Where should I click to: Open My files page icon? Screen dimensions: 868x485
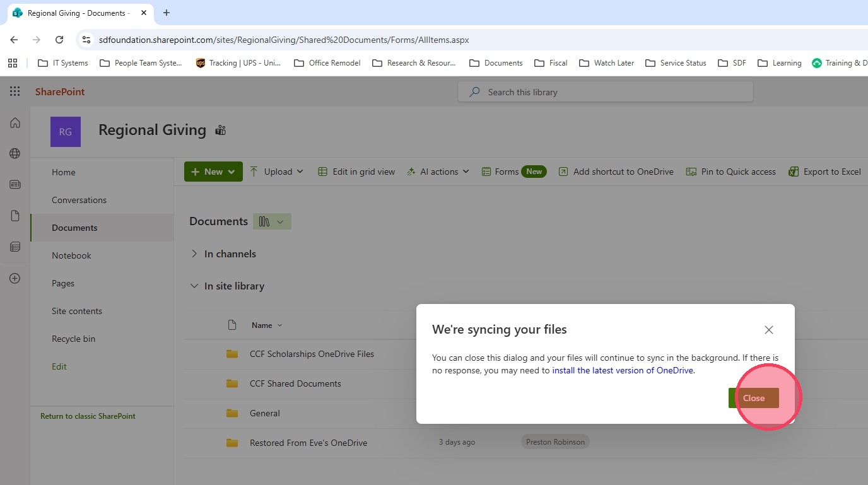click(x=15, y=216)
